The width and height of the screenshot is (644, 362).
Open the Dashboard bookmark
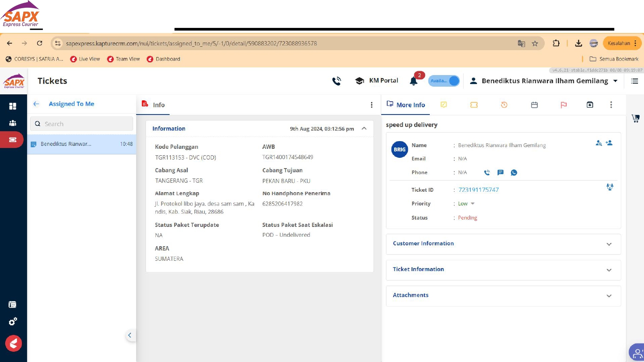click(x=164, y=59)
